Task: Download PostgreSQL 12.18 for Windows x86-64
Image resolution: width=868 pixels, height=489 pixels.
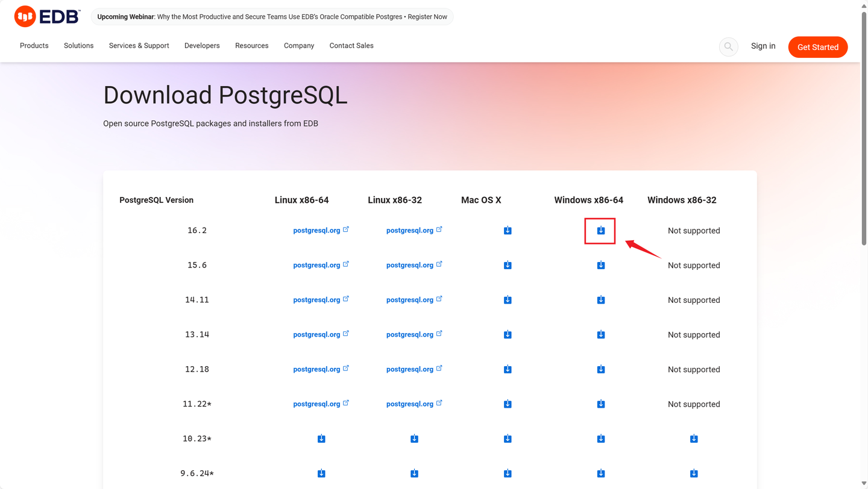Action: (x=601, y=369)
